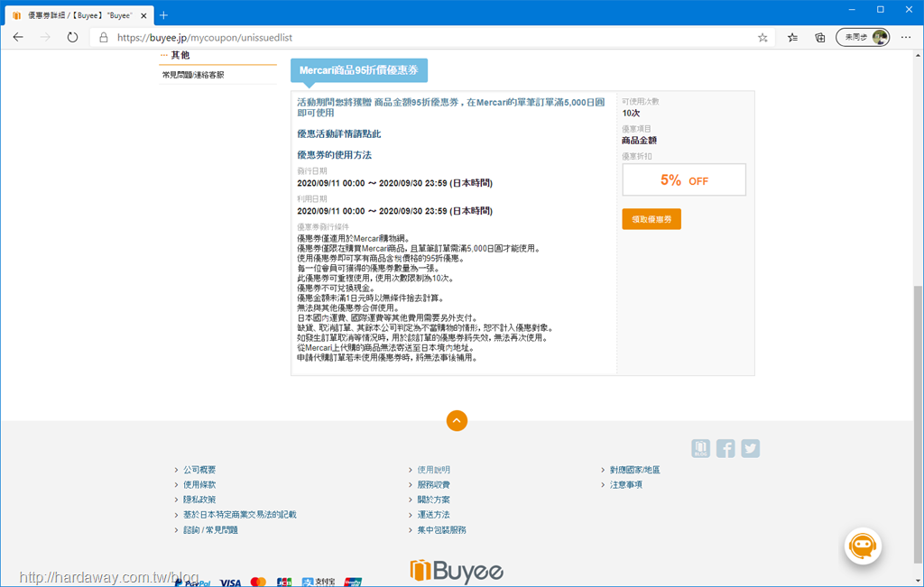Close the 優惠券詳細 Buyee tab
The width and height of the screenshot is (924, 587).
143,16
